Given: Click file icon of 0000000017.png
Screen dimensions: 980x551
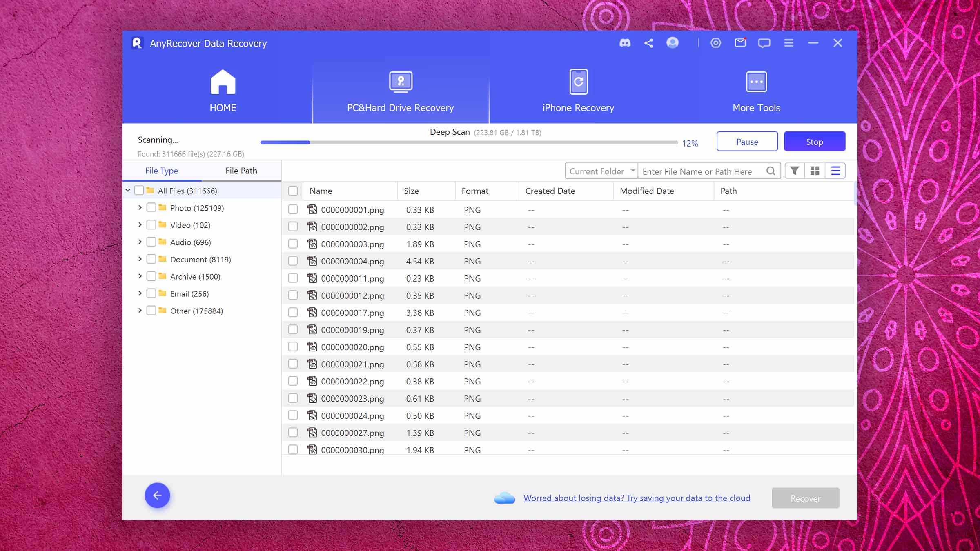Looking at the screenshot, I should click(x=312, y=312).
